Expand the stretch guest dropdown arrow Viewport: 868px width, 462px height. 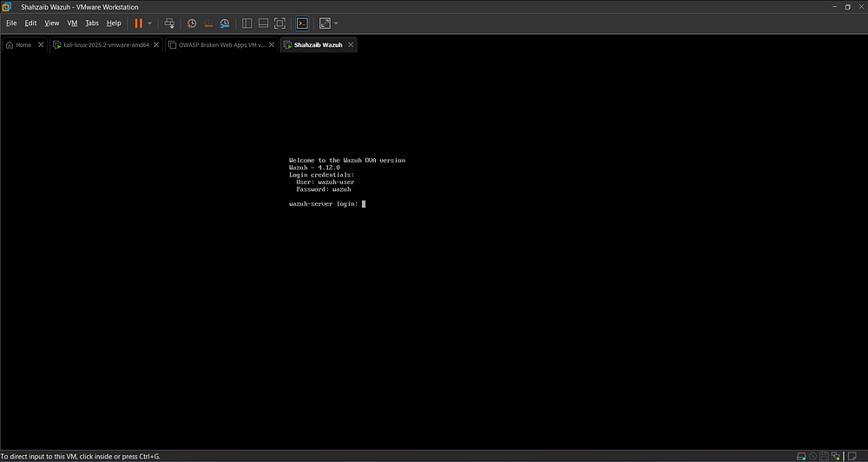[x=336, y=23]
